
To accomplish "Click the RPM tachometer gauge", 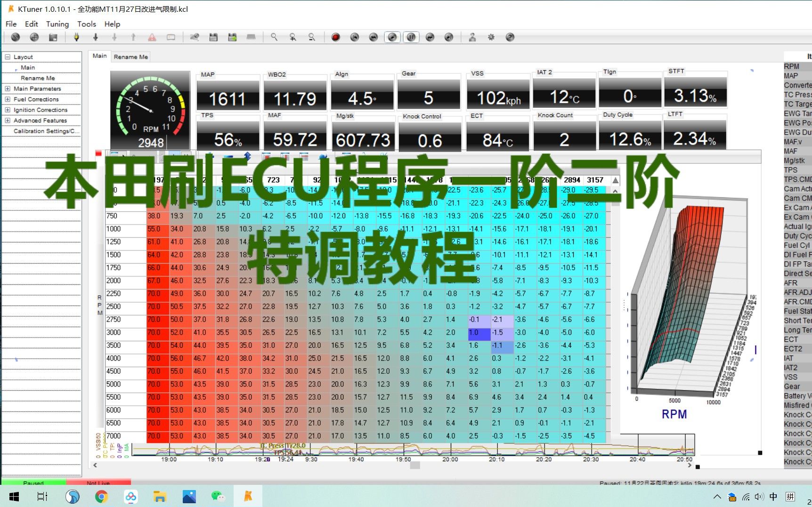I will tap(150, 111).
